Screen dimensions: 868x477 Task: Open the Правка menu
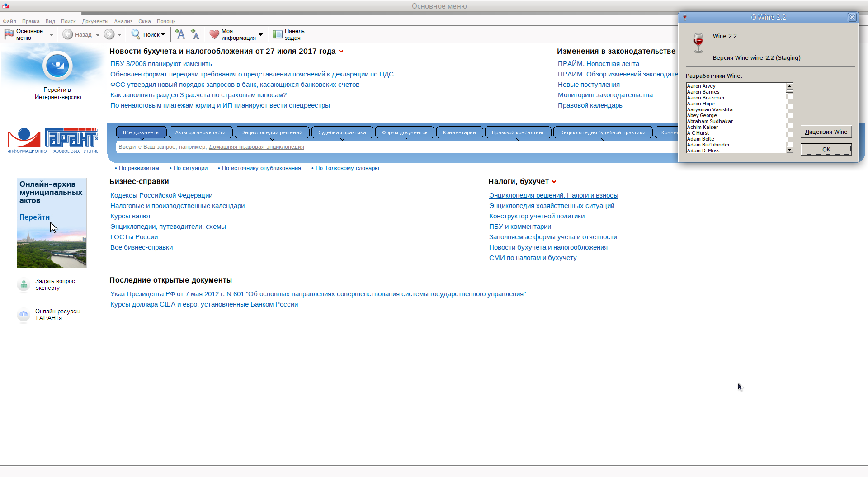pos(31,21)
